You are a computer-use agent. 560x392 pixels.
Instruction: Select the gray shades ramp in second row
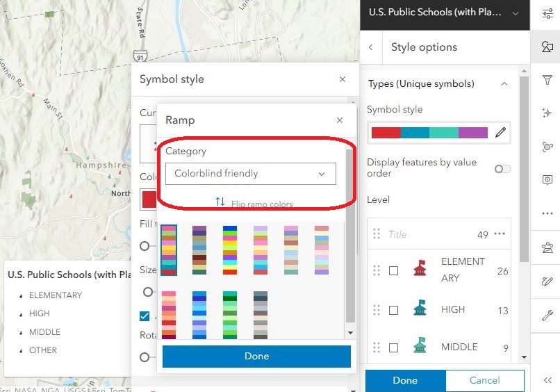(x=261, y=315)
